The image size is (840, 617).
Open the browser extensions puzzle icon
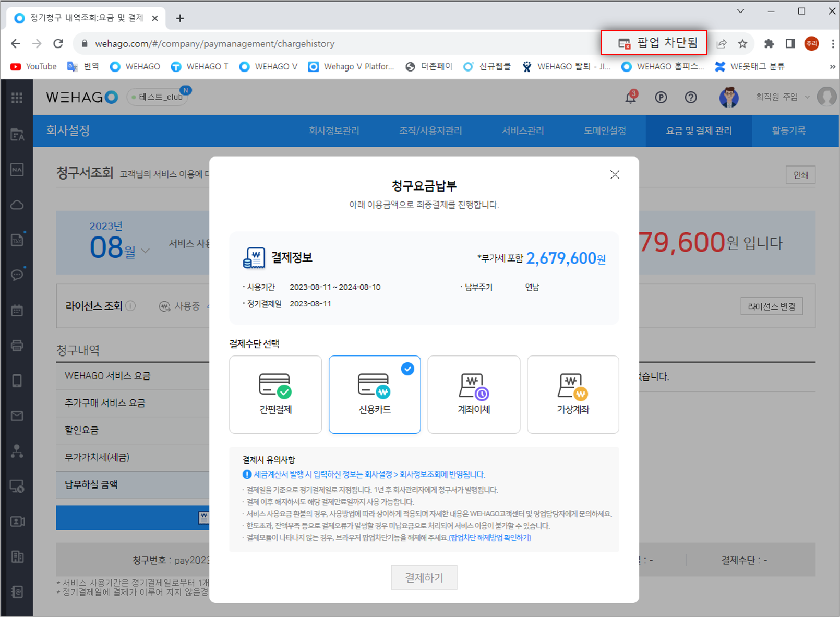(769, 44)
